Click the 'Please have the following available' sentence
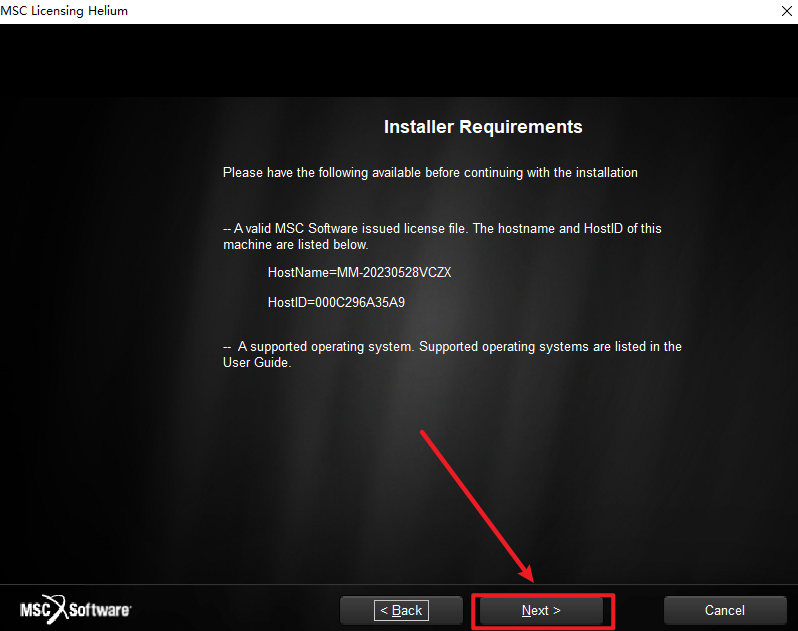The image size is (798, 631). [x=430, y=173]
